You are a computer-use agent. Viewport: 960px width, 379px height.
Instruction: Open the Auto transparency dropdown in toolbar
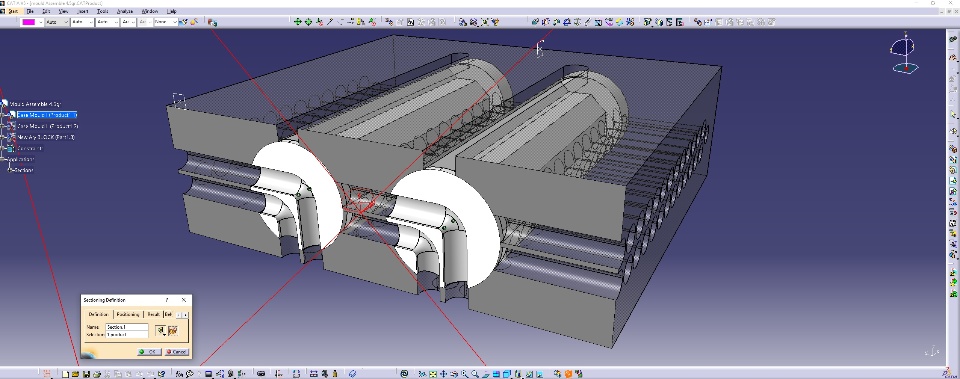[58, 21]
